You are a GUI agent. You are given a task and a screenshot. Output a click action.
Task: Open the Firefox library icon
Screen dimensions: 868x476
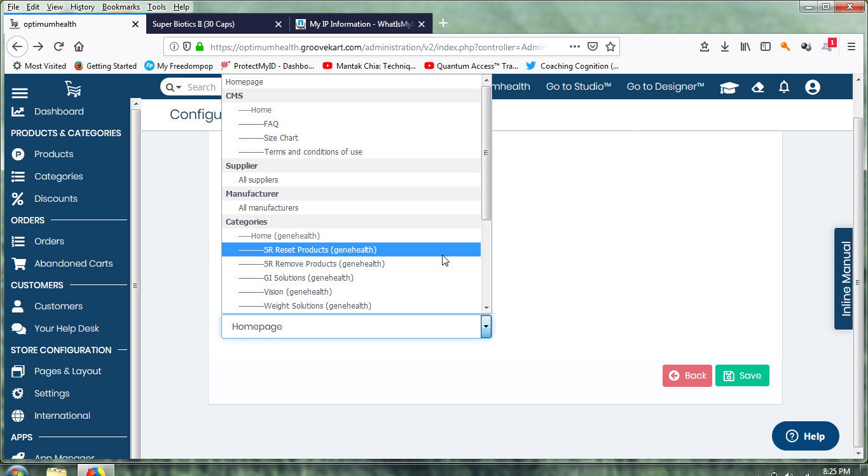pyautogui.click(x=745, y=46)
